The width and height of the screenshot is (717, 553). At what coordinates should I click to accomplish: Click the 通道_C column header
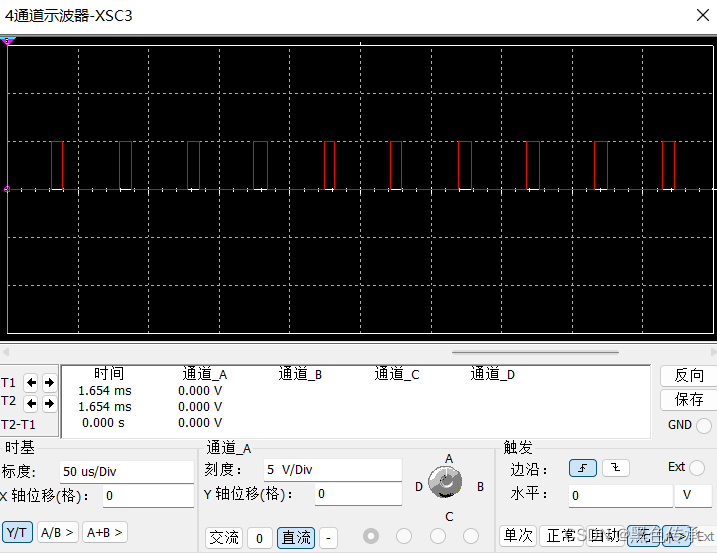396,374
